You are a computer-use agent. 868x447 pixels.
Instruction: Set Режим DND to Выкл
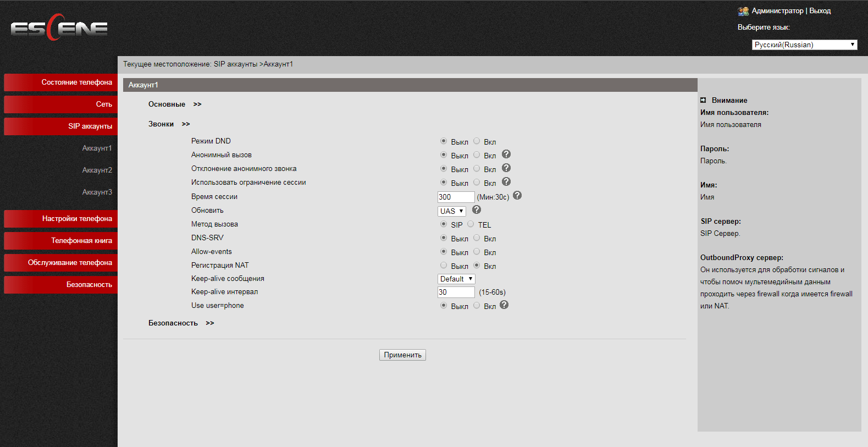pos(444,141)
